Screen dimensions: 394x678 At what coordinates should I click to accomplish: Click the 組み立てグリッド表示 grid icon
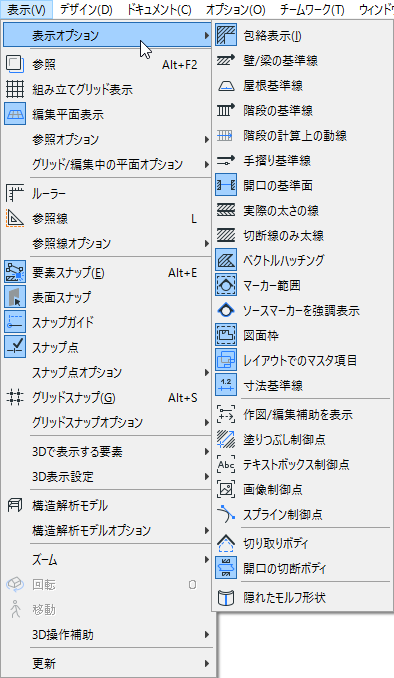click(x=15, y=90)
